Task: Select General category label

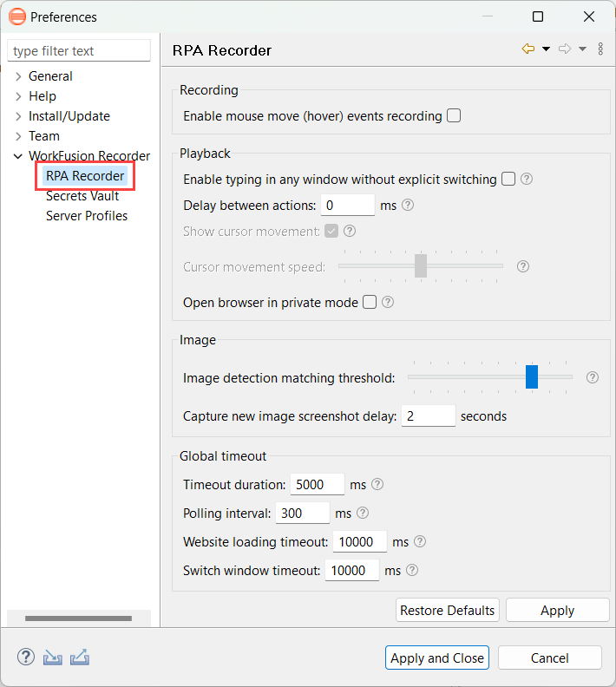Action: tap(50, 76)
